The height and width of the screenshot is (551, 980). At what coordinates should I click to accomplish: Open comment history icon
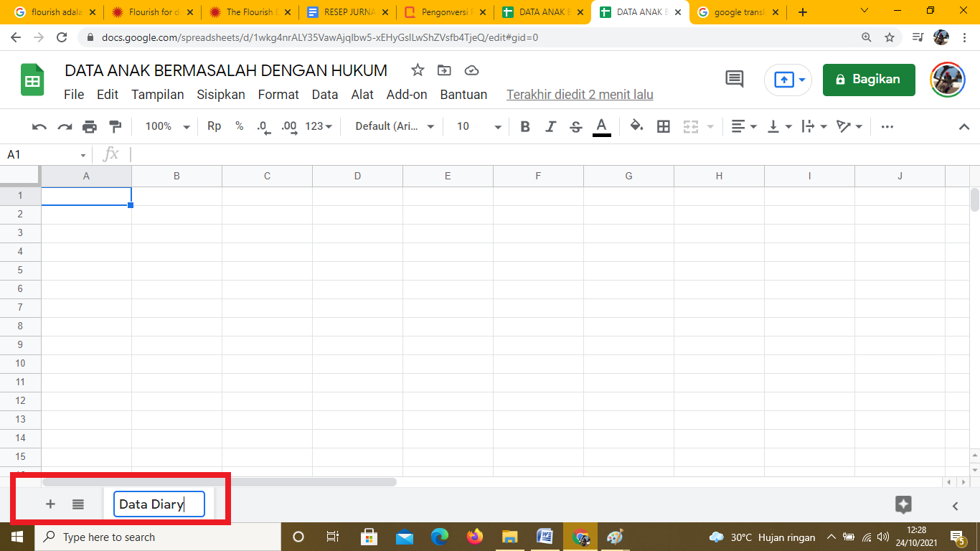tap(735, 80)
